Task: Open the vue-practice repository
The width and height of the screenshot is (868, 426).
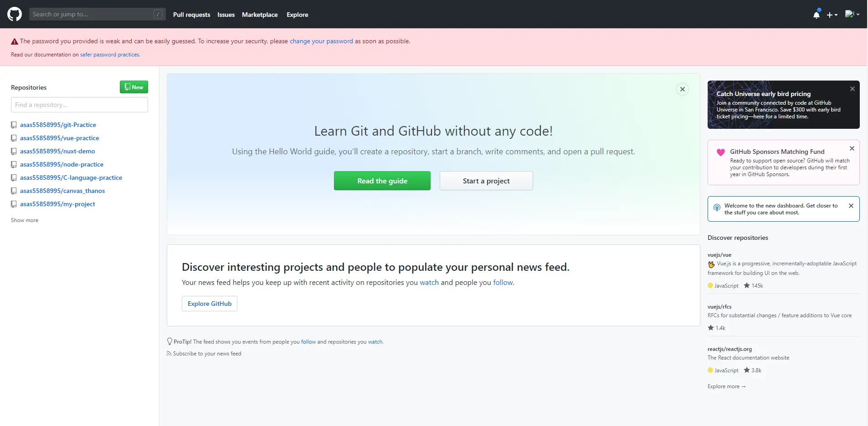Action: point(59,138)
